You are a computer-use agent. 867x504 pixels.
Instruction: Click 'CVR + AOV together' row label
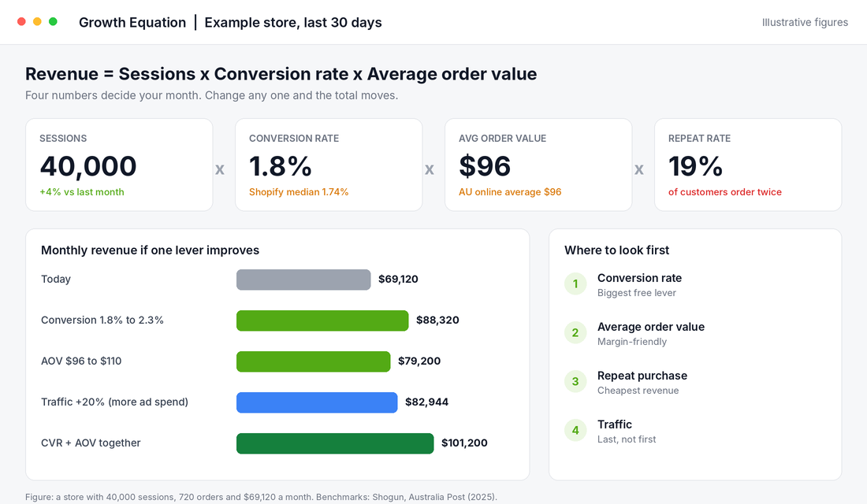coord(91,443)
